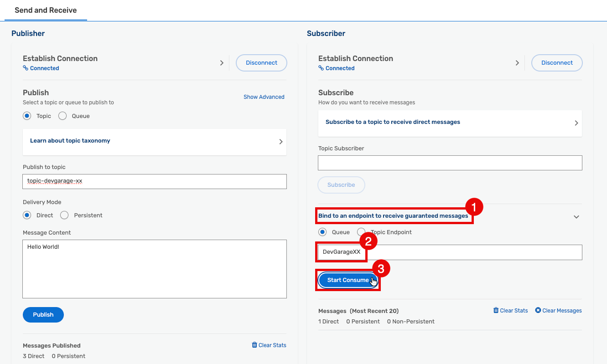
Task: Choose Persistent delivery mode
Action: pos(64,215)
